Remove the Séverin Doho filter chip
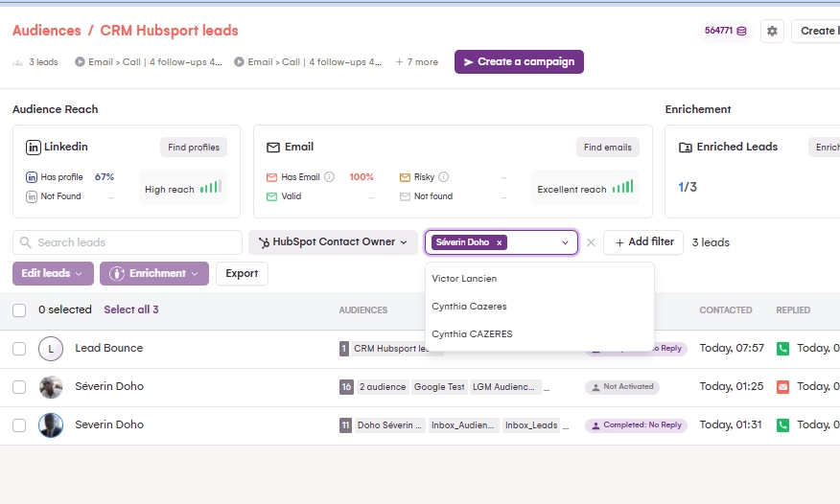This screenshot has width=840, height=504. [500, 242]
